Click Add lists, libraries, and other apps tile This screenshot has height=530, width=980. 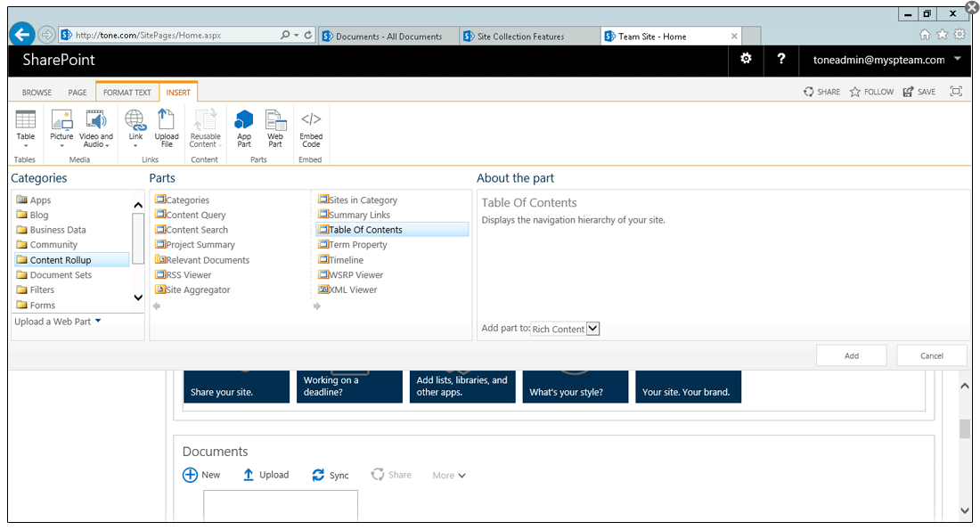pyautogui.click(x=462, y=387)
